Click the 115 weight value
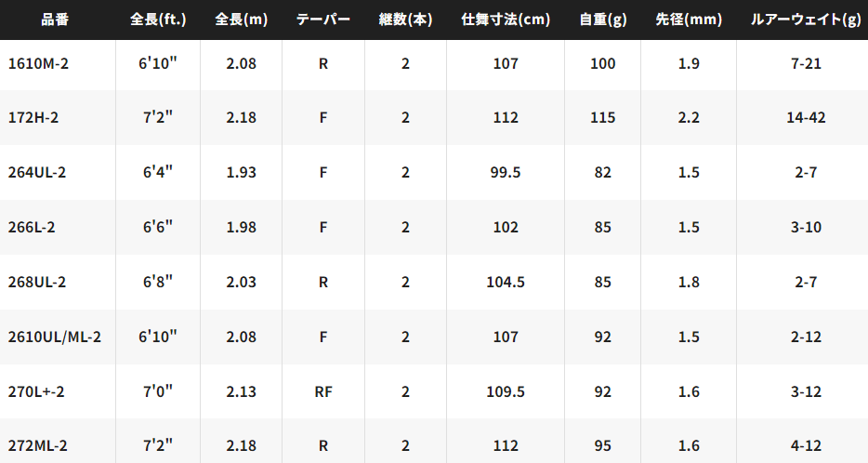The width and height of the screenshot is (868, 463). click(603, 117)
